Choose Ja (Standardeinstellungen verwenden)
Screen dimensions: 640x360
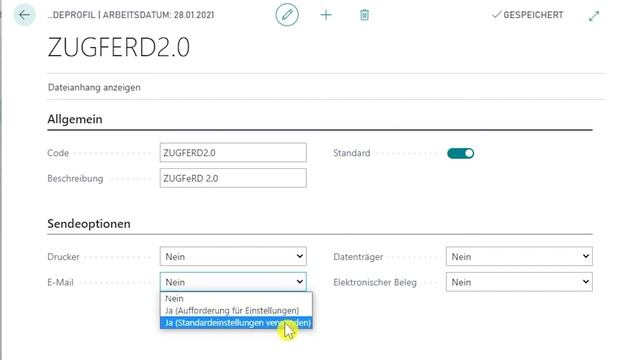point(236,322)
